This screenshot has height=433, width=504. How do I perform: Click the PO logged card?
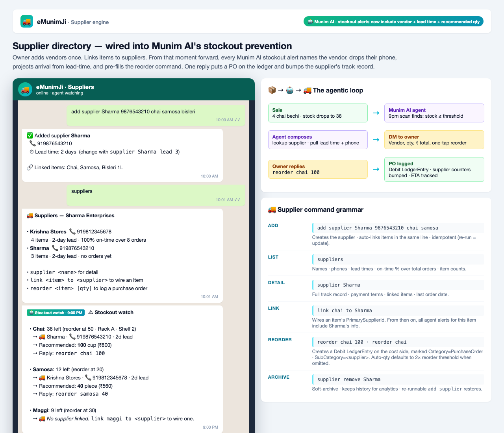[434, 169]
